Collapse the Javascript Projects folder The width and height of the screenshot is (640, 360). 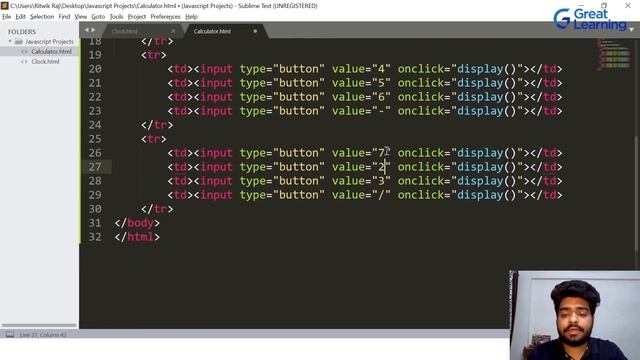(x=10, y=41)
